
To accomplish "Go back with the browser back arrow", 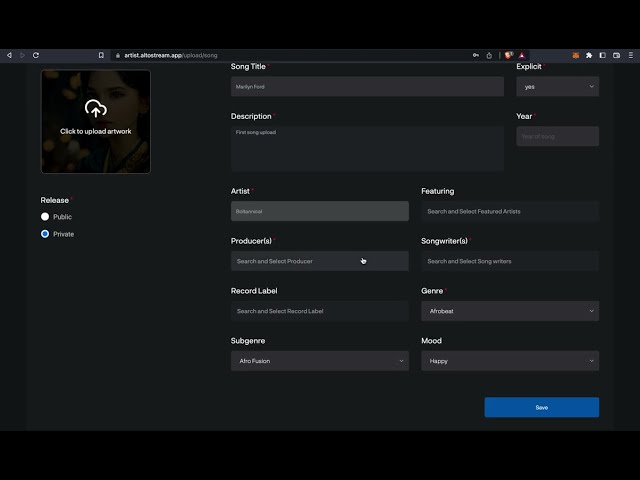I will tap(9, 55).
